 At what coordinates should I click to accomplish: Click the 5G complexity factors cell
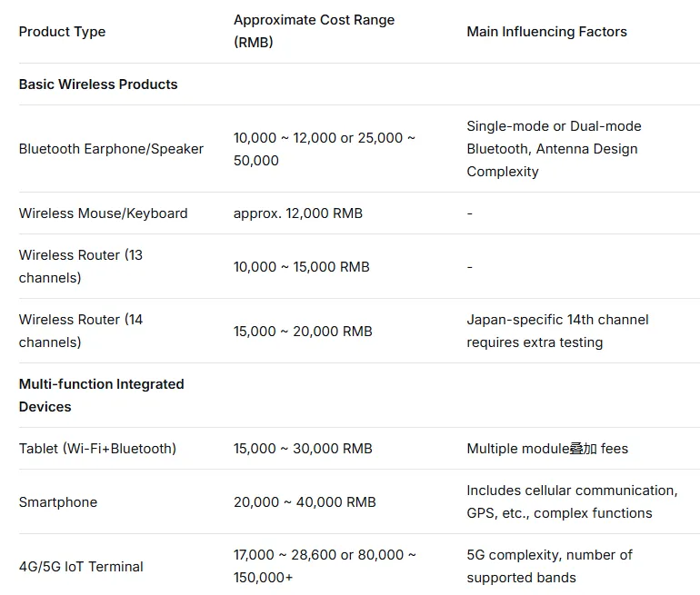click(549, 566)
